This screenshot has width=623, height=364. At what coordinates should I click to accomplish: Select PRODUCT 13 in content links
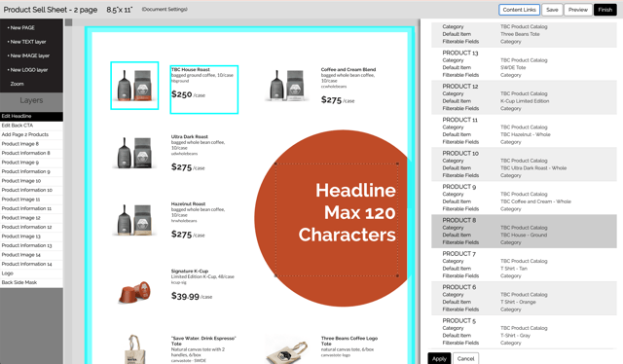tap(524, 63)
